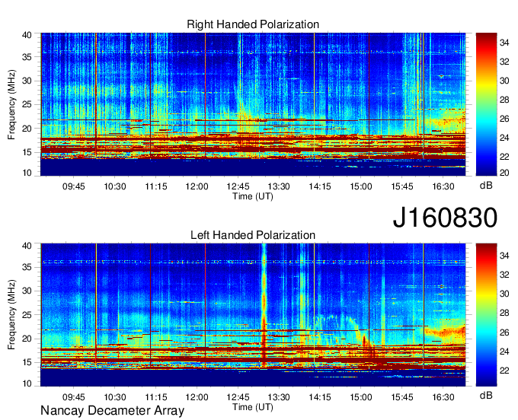Click "Frequency (MHz)" axis label of Right Handed plot

(11, 104)
